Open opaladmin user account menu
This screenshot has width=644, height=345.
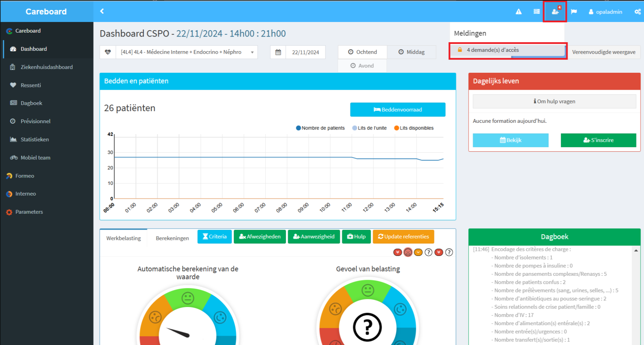pos(605,12)
